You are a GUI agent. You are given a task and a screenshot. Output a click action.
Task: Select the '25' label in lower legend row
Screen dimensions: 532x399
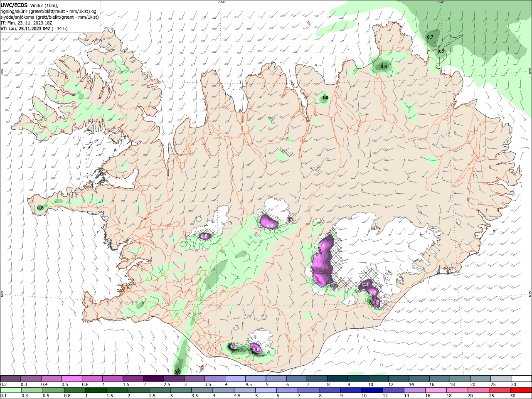click(x=491, y=396)
